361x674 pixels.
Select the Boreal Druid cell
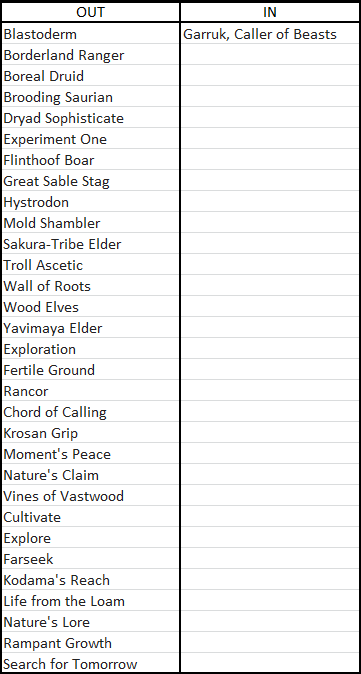(x=90, y=76)
